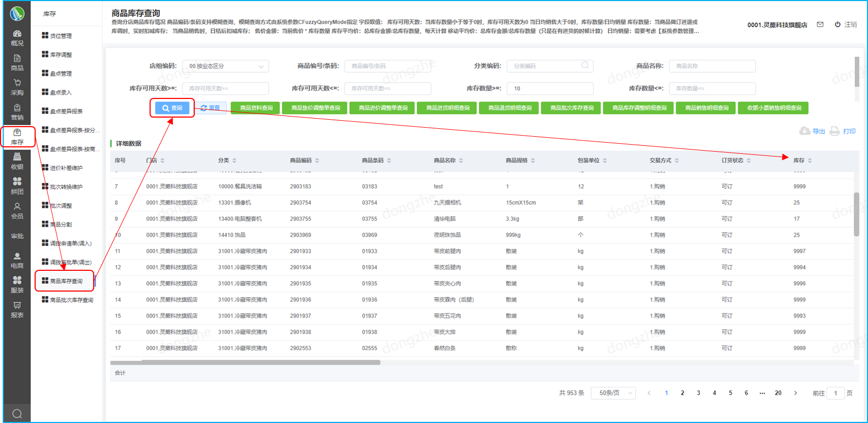Click the blue 查询 search button

pos(172,108)
